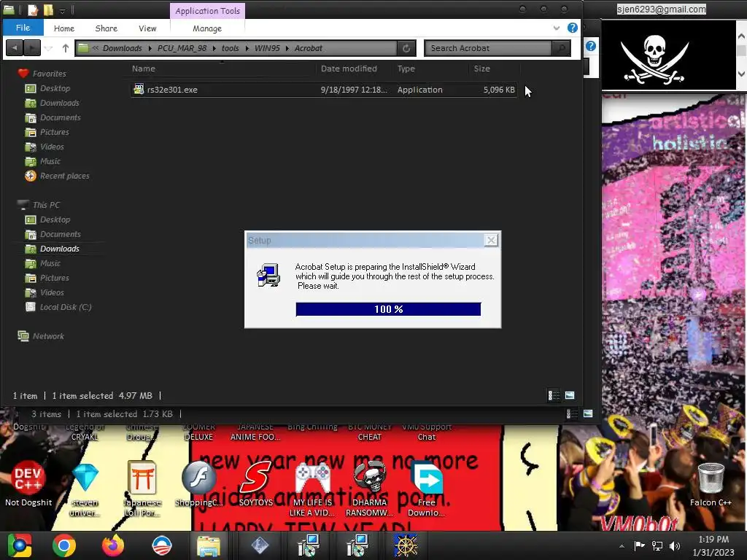Viewport: 747px width, 560px height.
Task: Open File Explorer taskbar button
Action: [x=209, y=545]
